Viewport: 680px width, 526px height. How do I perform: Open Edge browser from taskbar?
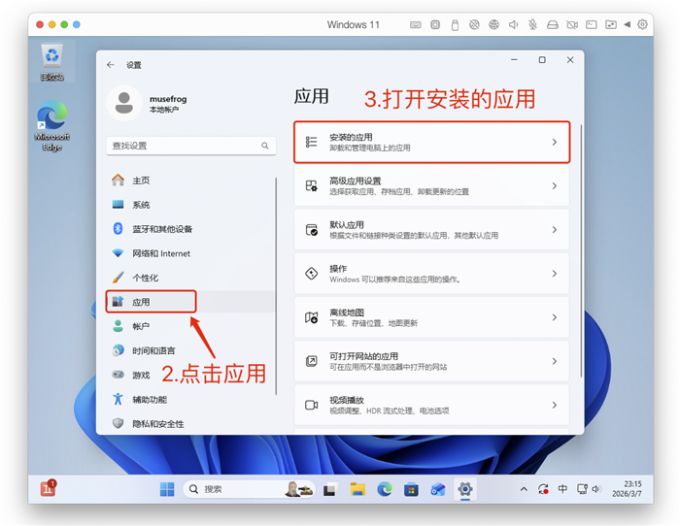(384, 489)
